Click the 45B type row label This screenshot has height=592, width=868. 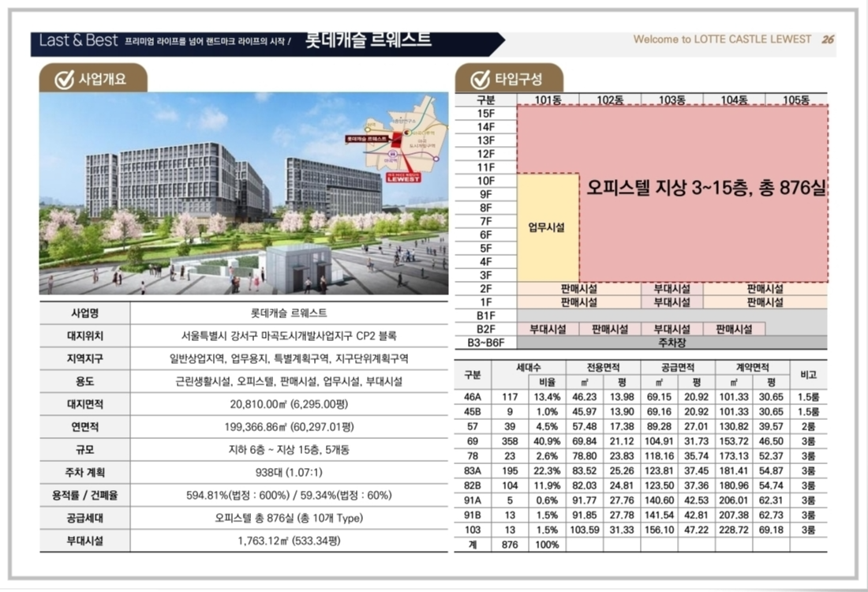(472, 412)
